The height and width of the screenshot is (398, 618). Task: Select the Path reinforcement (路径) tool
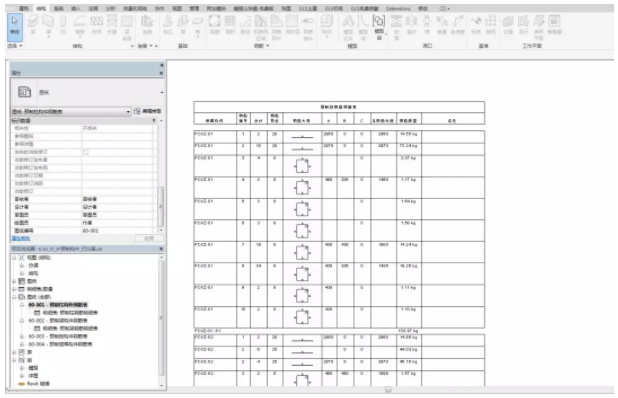pos(245,25)
